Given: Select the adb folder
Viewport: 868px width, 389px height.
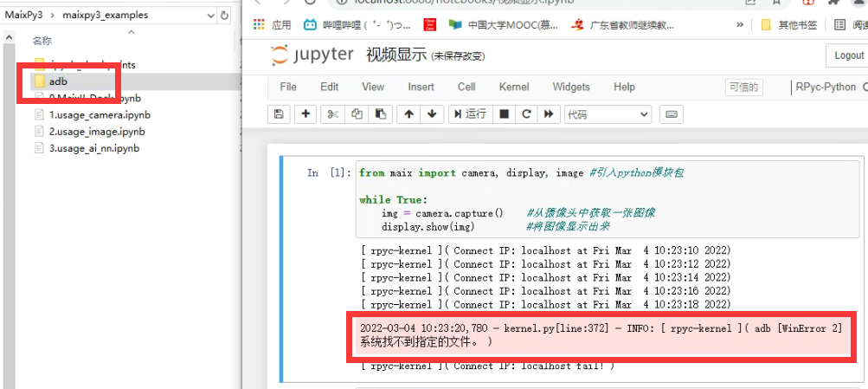Looking at the screenshot, I should (x=58, y=81).
